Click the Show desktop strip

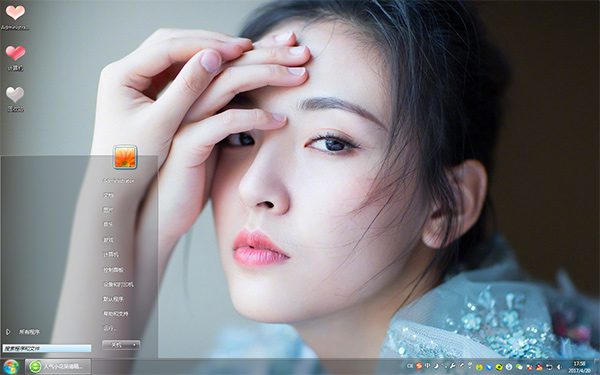pos(597,367)
